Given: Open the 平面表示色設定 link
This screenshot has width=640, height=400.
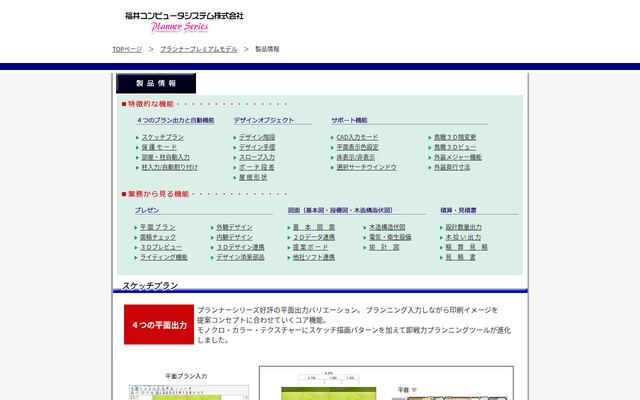Looking at the screenshot, I should (x=357, y=147).
